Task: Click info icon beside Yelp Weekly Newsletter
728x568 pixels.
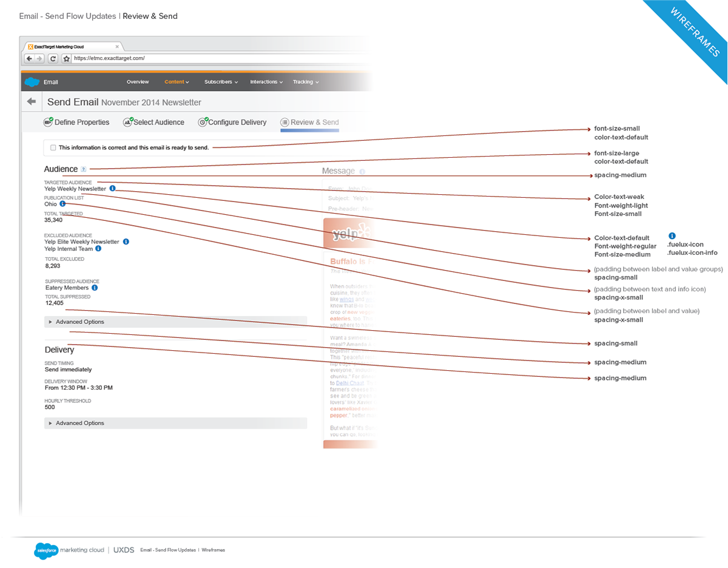Action: (112, 189)
